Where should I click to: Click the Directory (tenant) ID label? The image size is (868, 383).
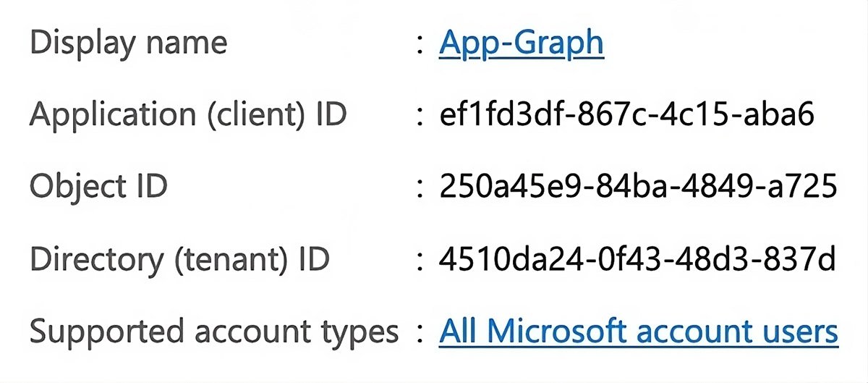click(x=179, y=260)
